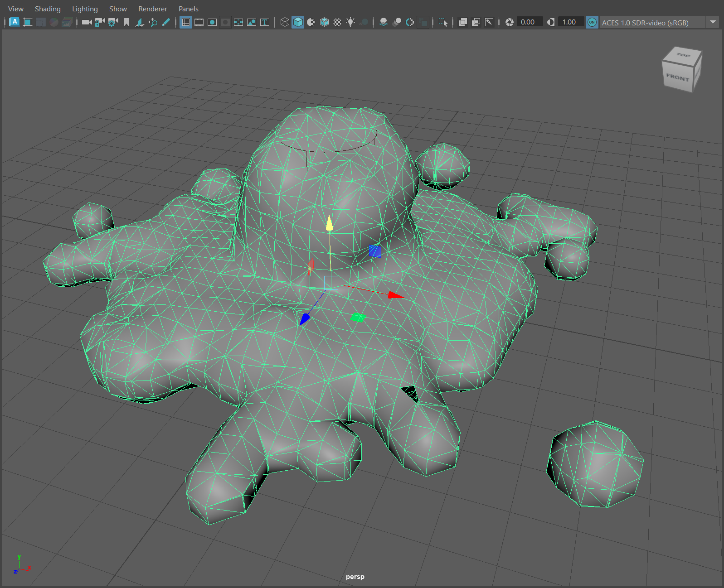Click the yellow Y-axis arrow of the manipulator
This screenshot has height=588, width=724.
click(x=330, y=224)
